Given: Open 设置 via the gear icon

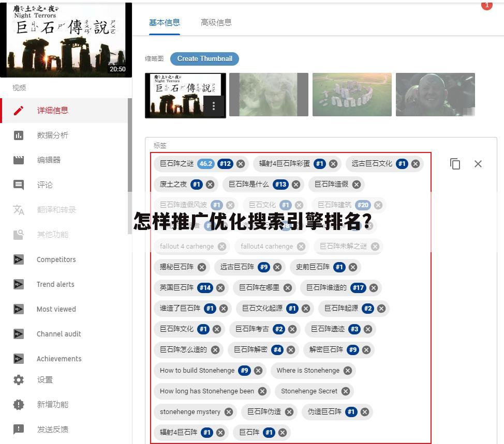Looking at the screenshot, I should point(19,379).
